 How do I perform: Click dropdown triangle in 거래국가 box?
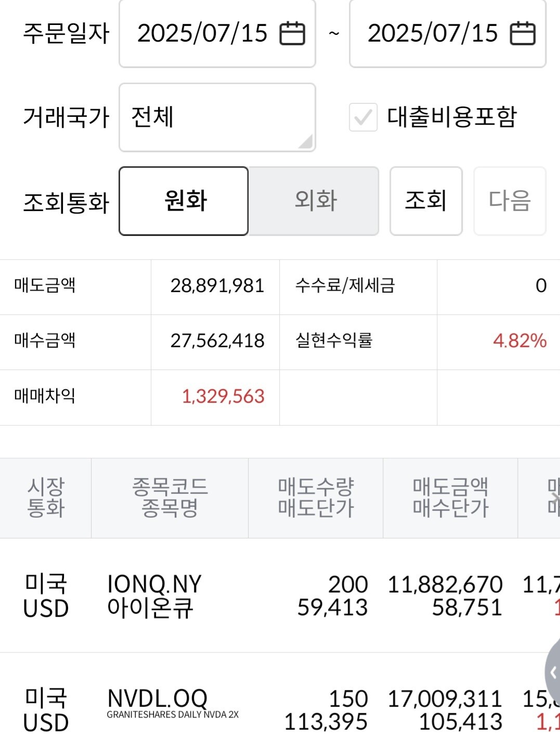click(306, 141)
